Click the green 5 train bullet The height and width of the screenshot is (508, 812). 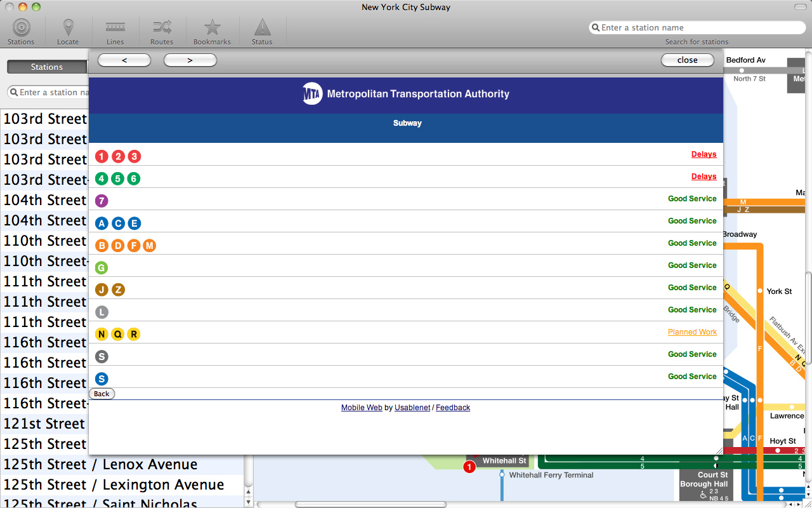(118, 178)
